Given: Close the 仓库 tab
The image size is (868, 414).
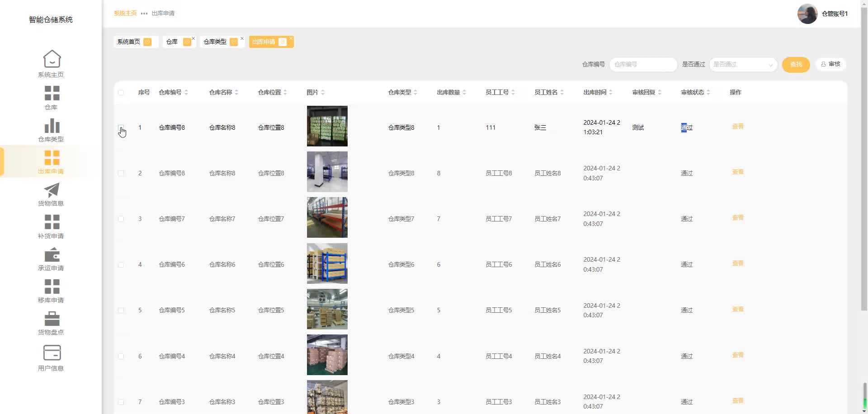Looking at the screenshot, I should [x=193, y=38].
